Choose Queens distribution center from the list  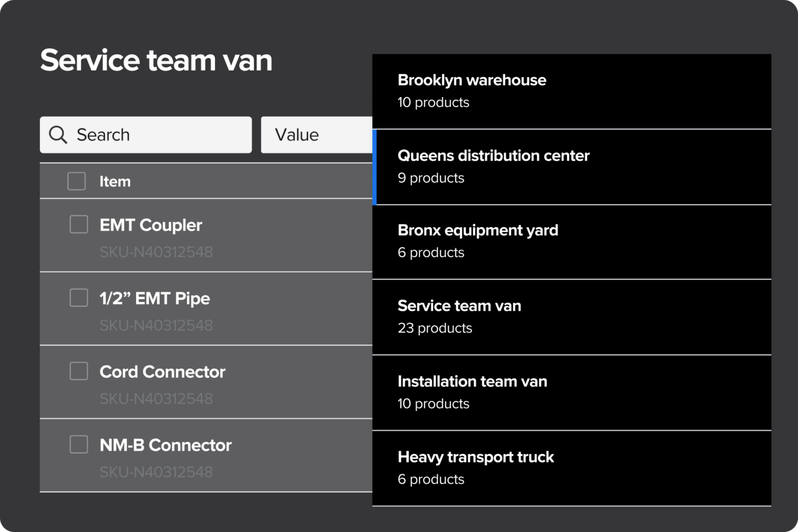pyautogui.click(x=571, y=166)
